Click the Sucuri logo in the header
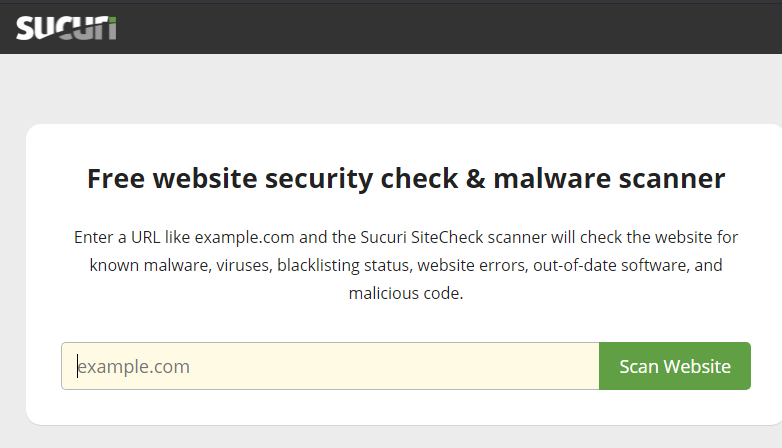Viewport: 782px width, 448px height. tap(66, 27)
